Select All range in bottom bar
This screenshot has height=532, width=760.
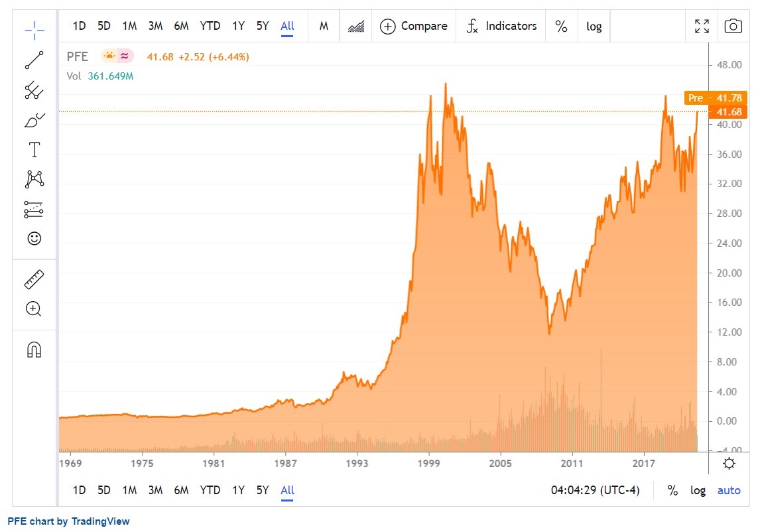click(287, 491)
